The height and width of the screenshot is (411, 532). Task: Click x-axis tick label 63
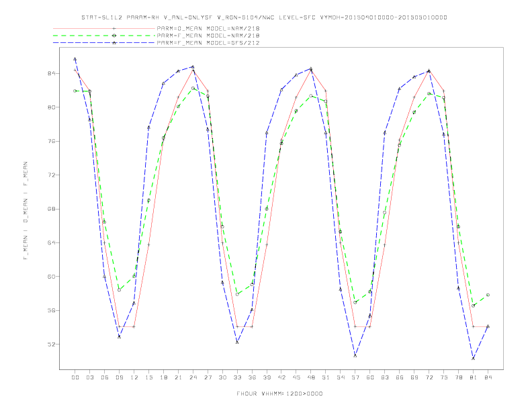tap(385, 377)
